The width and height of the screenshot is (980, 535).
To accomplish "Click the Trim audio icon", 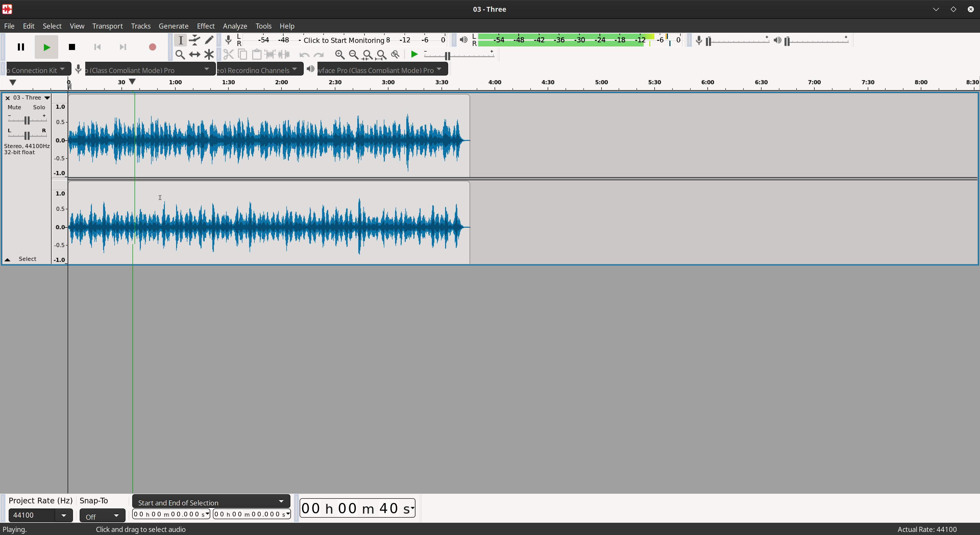I will tap(271, 54).
